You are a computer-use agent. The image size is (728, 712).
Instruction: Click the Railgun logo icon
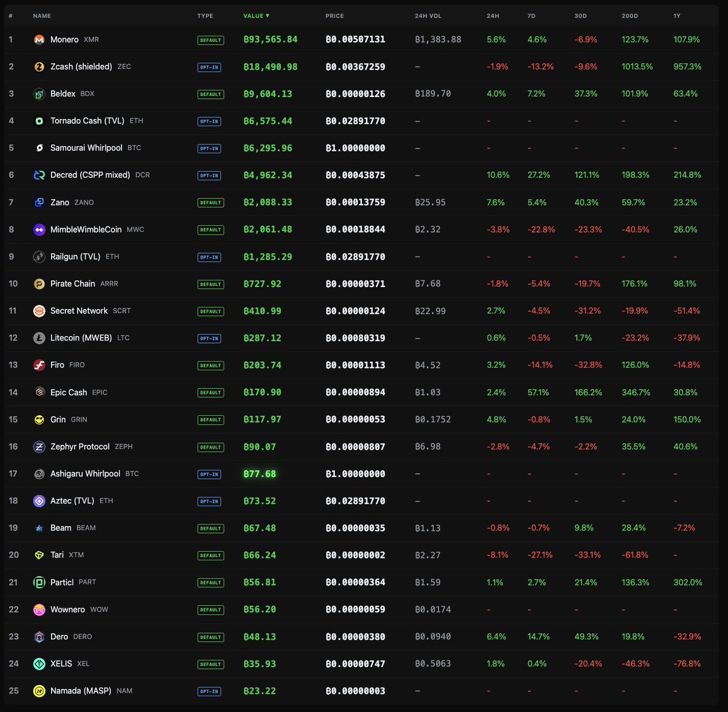tap(39, 257)
